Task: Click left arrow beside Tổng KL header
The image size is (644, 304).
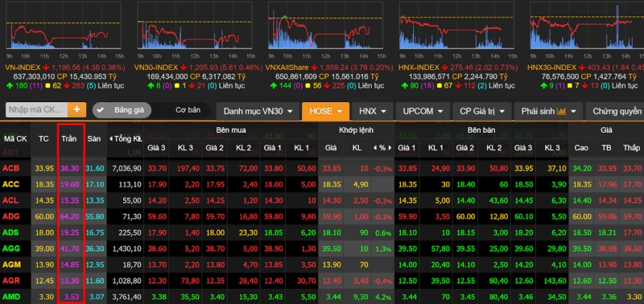Action: [x=111, y=138]
